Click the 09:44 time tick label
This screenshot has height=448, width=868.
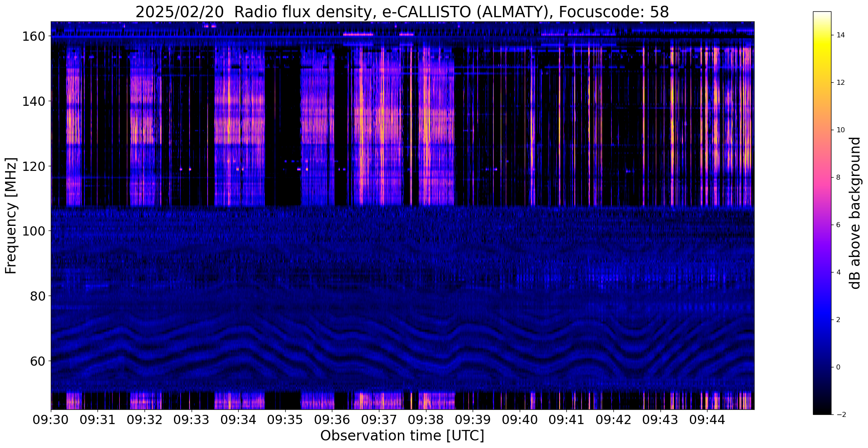[x=708, y=419]
